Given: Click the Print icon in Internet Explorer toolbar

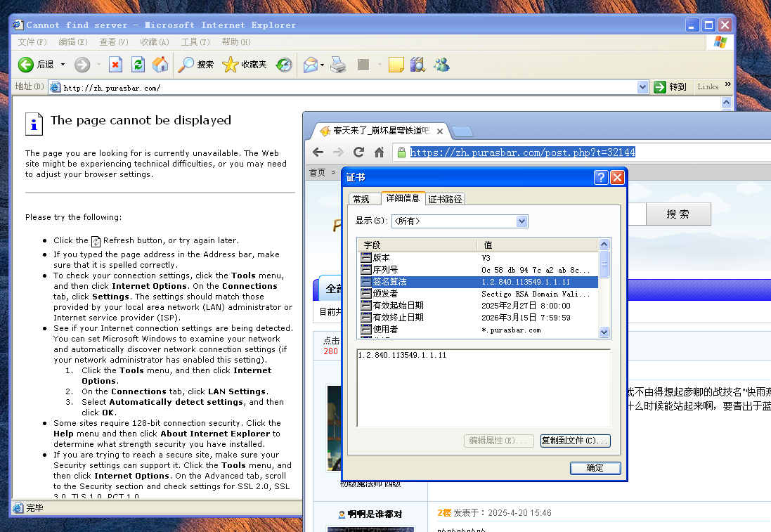Looking at the screenshot, I should pos(338,65).
